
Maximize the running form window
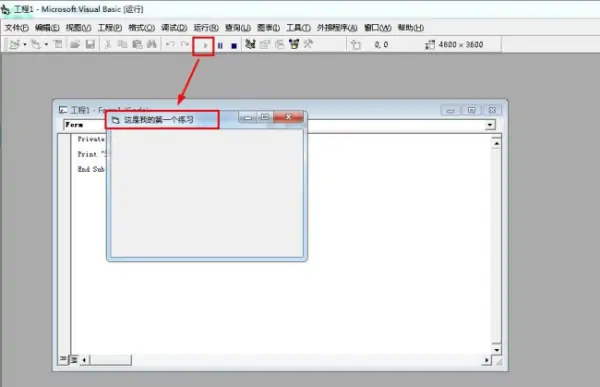click(x=265, y=117)
